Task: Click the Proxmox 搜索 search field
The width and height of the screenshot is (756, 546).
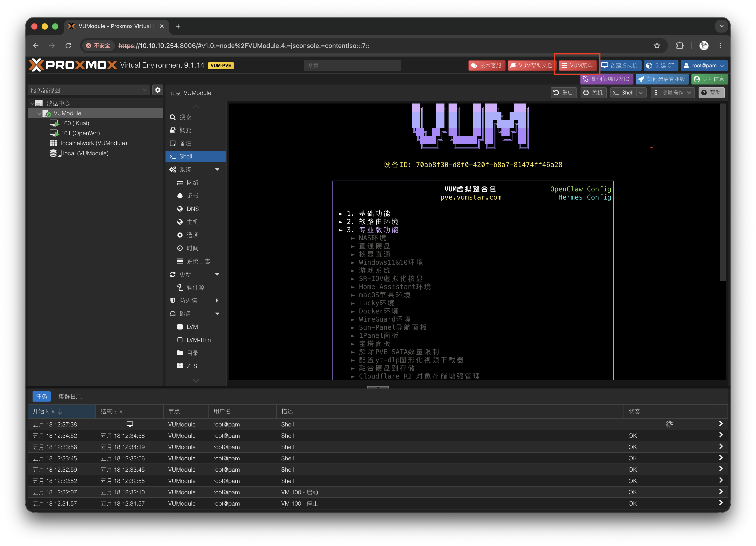Action: tap(352, 66)
